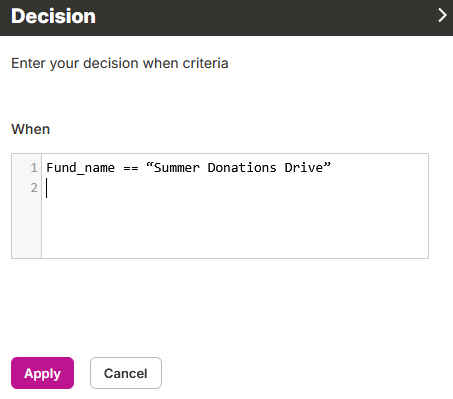
Task: Click the When label above the editor
Action: coord(31,129)
